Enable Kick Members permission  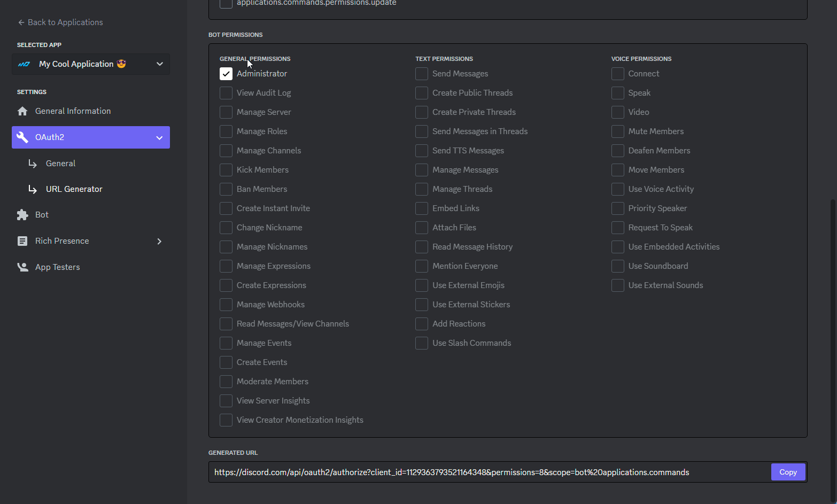click(226, 170)
